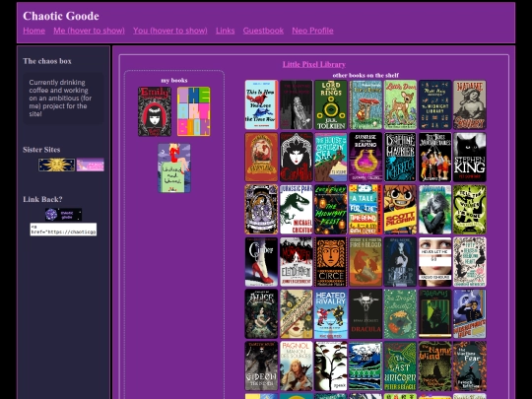Open the Dracula book cover
The width and height of the screenshot is (532, 399).
[366, 314]
